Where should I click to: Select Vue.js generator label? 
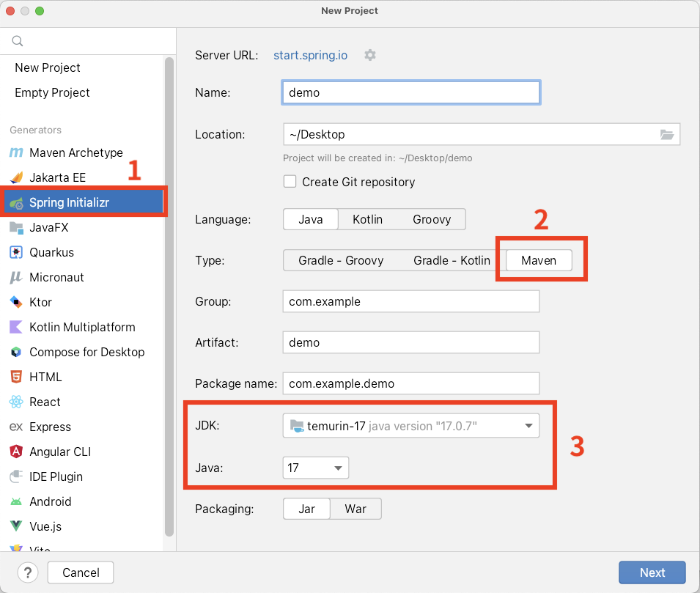45,526
